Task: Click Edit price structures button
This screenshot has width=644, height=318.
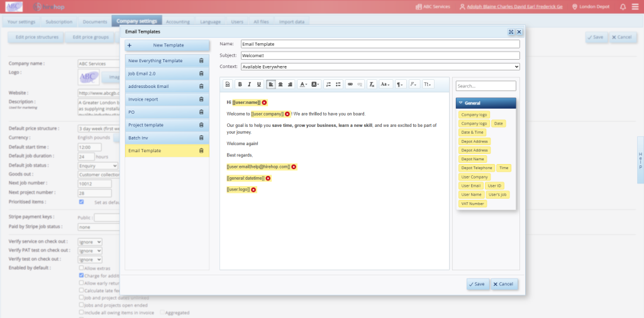Action: pyautogui.click(x=36, y=37)
